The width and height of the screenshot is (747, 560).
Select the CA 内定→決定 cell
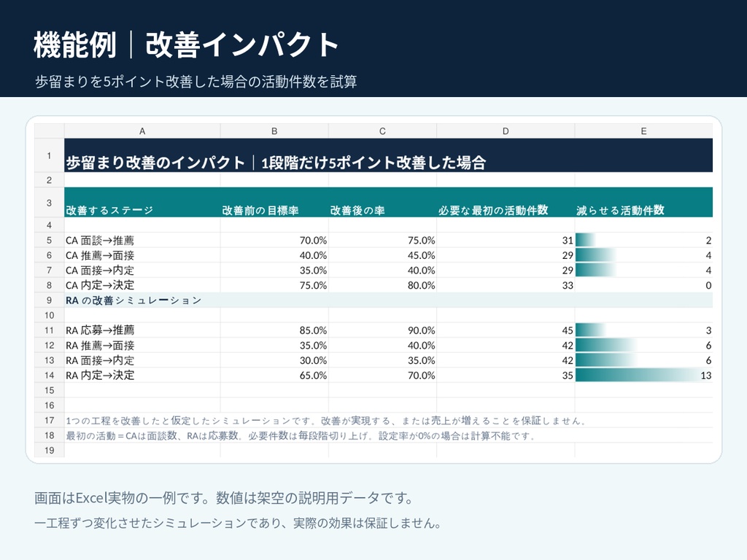click(x=142, y=285)
